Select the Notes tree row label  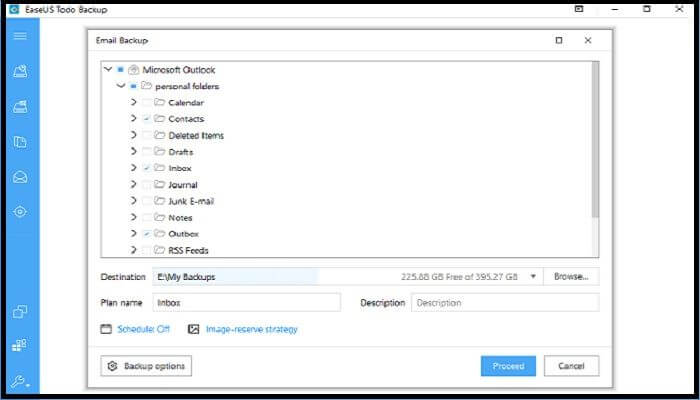(180, 218)
